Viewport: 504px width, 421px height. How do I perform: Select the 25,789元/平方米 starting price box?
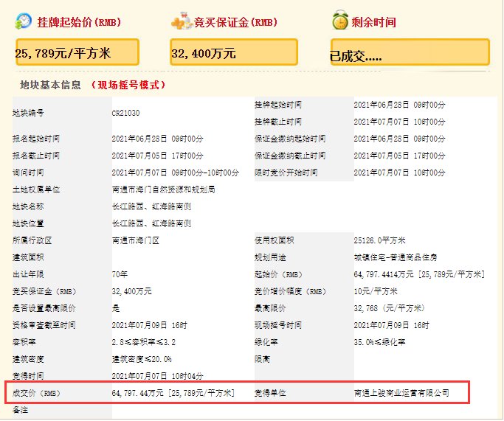click(77, 52)
